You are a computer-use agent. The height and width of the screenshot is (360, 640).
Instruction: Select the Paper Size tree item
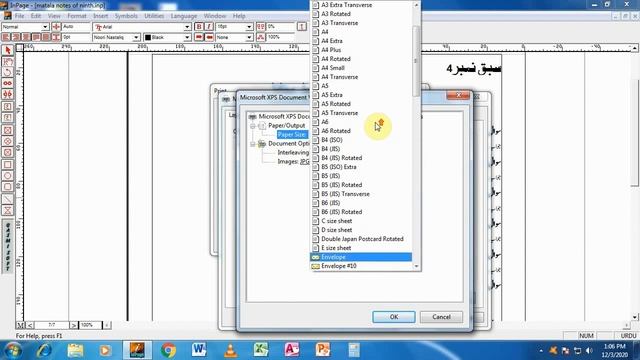(292, 135)
